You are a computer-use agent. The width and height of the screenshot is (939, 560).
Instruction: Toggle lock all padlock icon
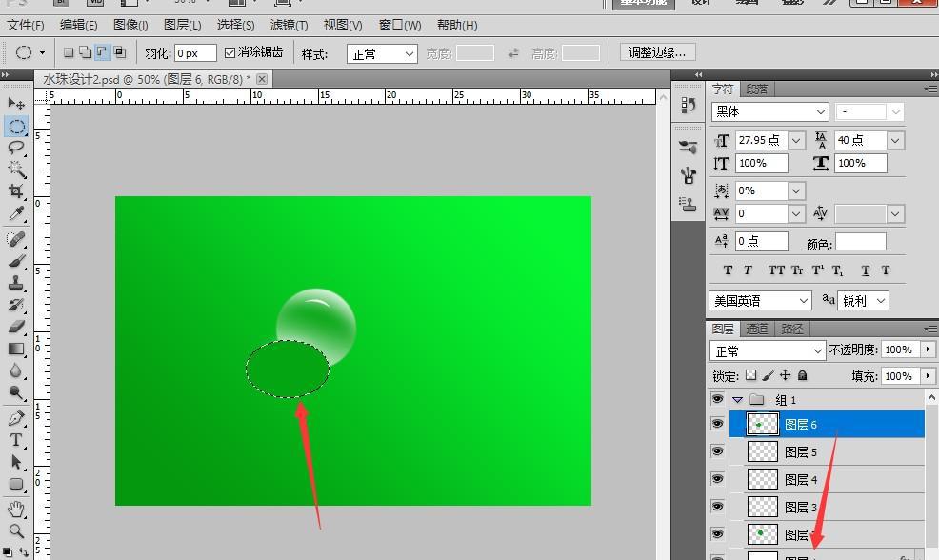pos(803,375)
